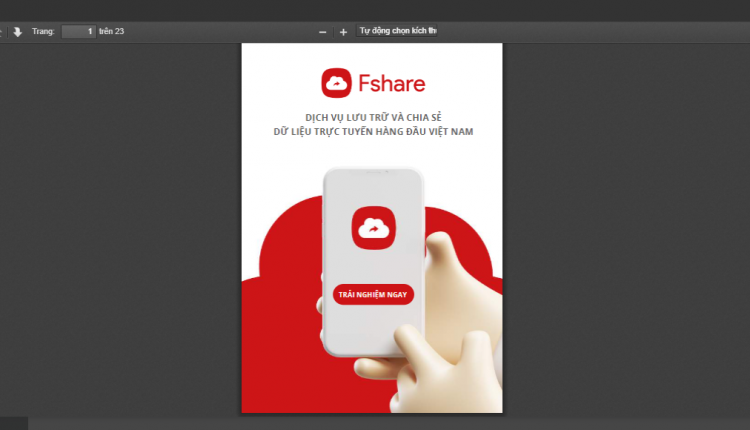Viewport: 750px width, 430px height.
Task: Open the automatic zoom size dropdown
Action: tap(396, 31)
